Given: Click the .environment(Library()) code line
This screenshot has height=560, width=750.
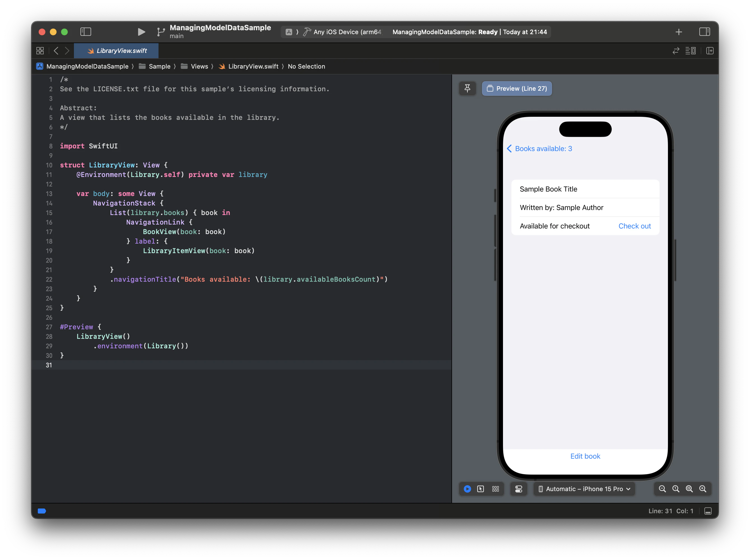Looking at the screenshot, I should point(141,346).
